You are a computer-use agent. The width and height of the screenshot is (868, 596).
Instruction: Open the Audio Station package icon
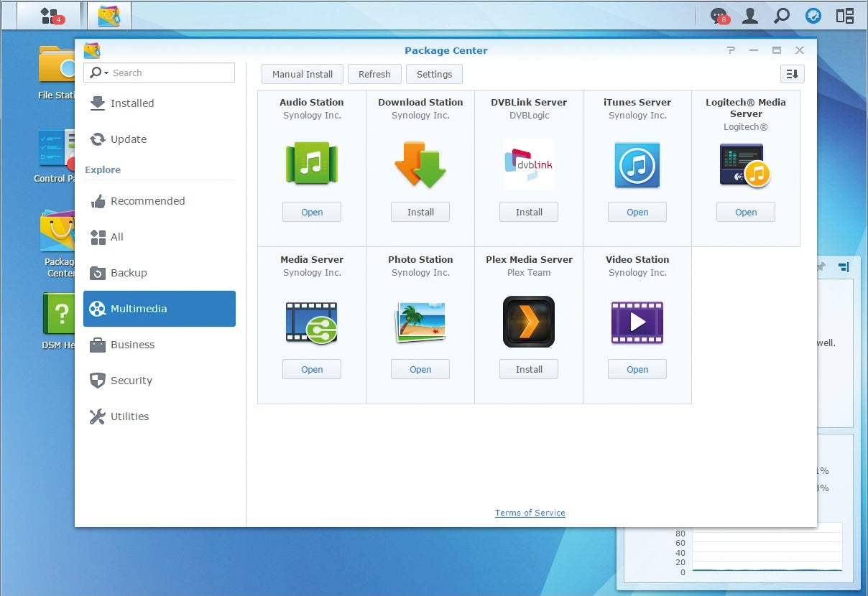tap(312, 164)
